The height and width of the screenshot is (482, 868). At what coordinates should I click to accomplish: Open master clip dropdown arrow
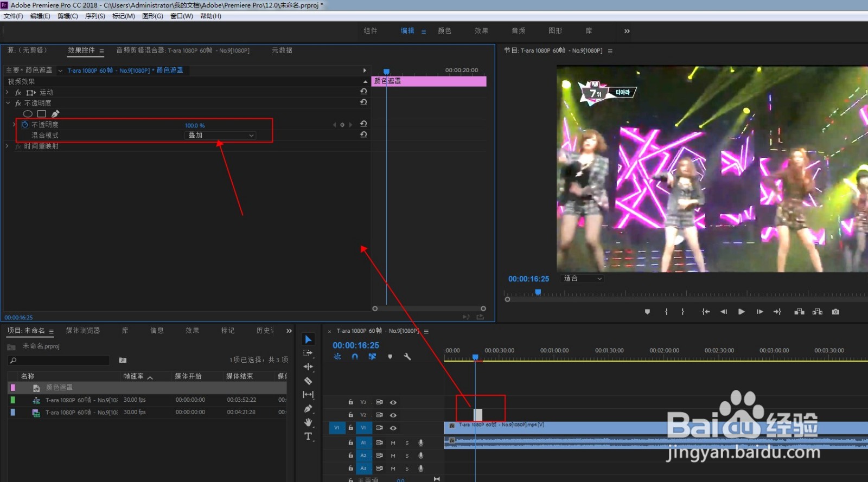[x=60, y=70]
